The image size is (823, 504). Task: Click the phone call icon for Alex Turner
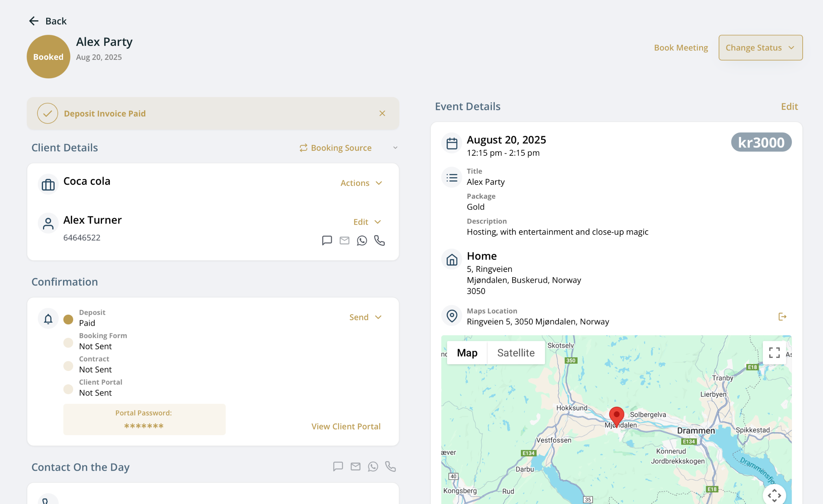point(379,240)
